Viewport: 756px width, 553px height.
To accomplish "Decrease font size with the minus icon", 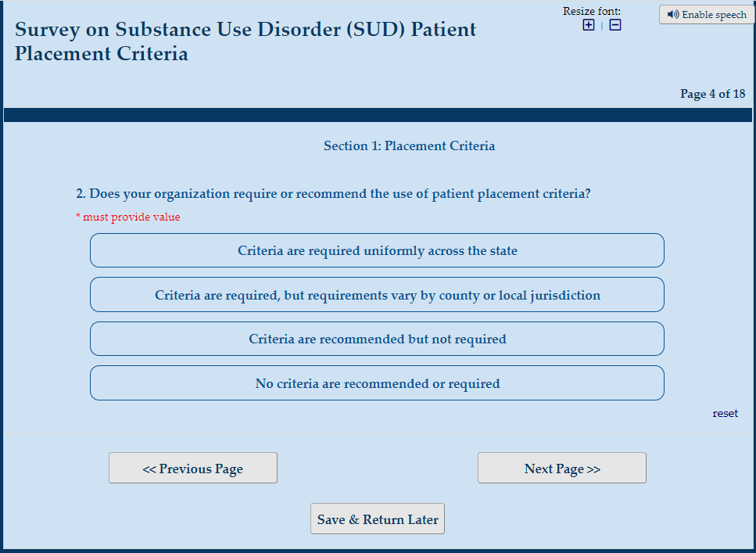I will coord(615,25).
